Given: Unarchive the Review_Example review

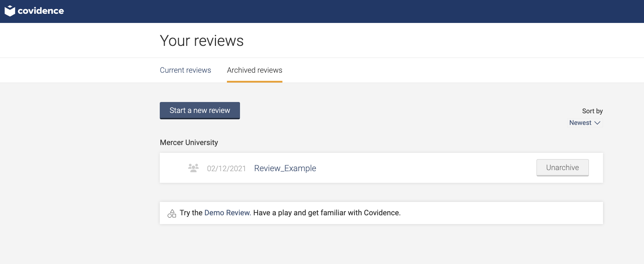Looking at the screenshot, I should click(x=562, y=168).
